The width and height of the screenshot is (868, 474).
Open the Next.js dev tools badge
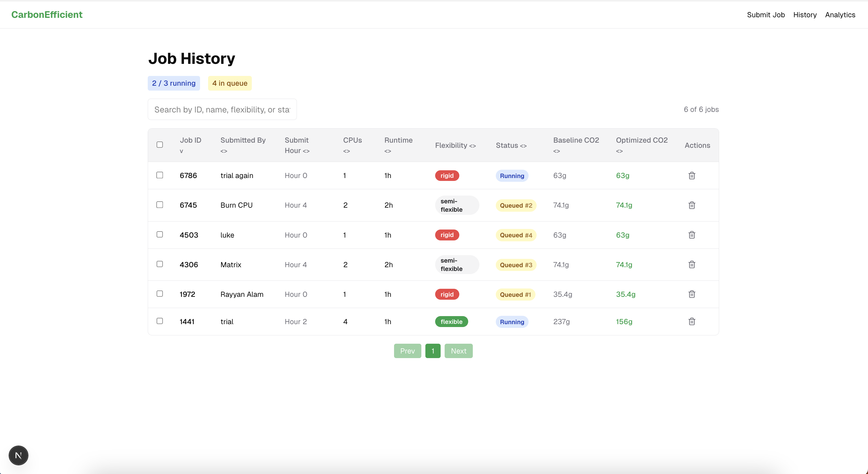[18, 456]
